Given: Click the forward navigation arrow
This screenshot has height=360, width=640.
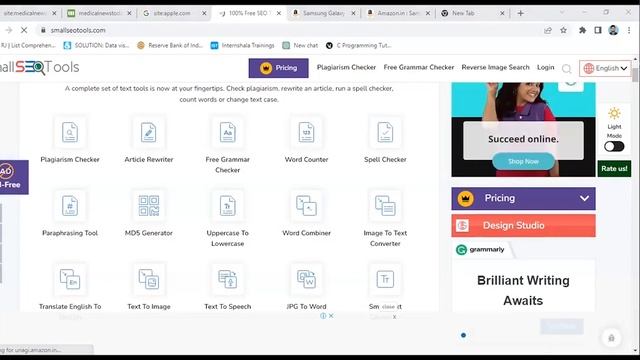Looking at the screenshot, I should [x=9, y=30].
